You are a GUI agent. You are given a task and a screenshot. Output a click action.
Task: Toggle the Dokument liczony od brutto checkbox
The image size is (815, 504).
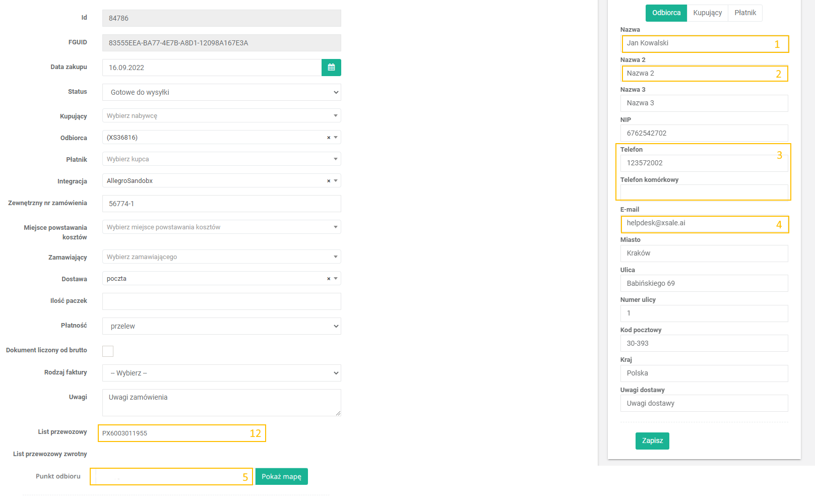108,351
